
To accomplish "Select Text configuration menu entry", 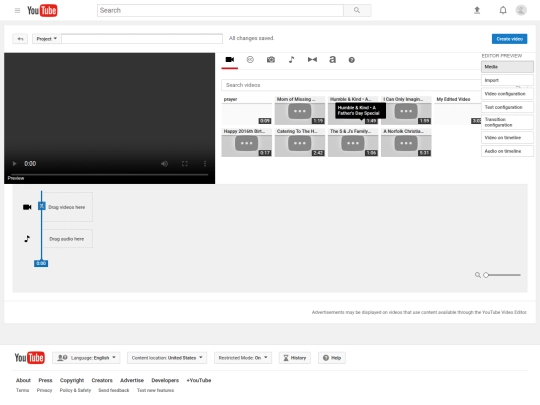I will [x=507, y=107].
